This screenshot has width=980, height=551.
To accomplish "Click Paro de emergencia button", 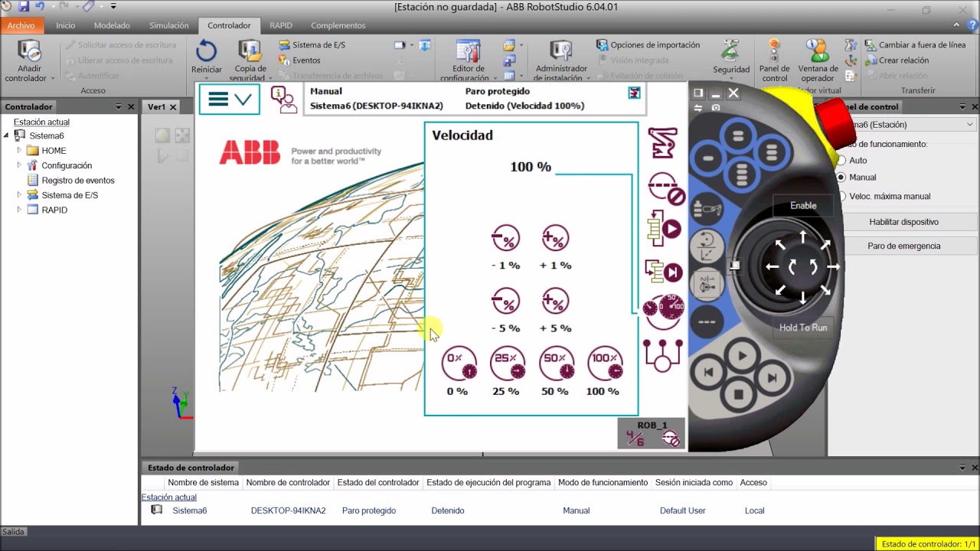I will [x=903, y=246].
